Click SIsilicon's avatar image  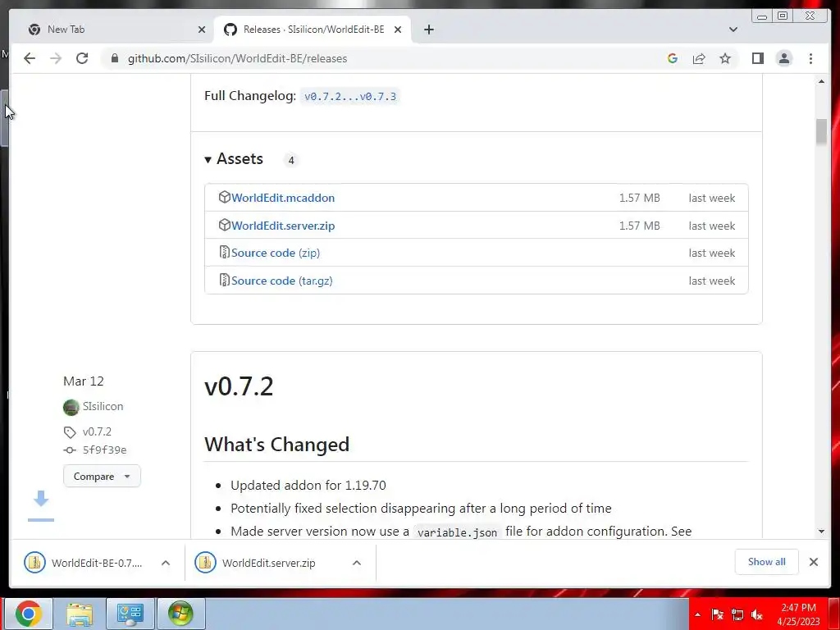(71, 407)
